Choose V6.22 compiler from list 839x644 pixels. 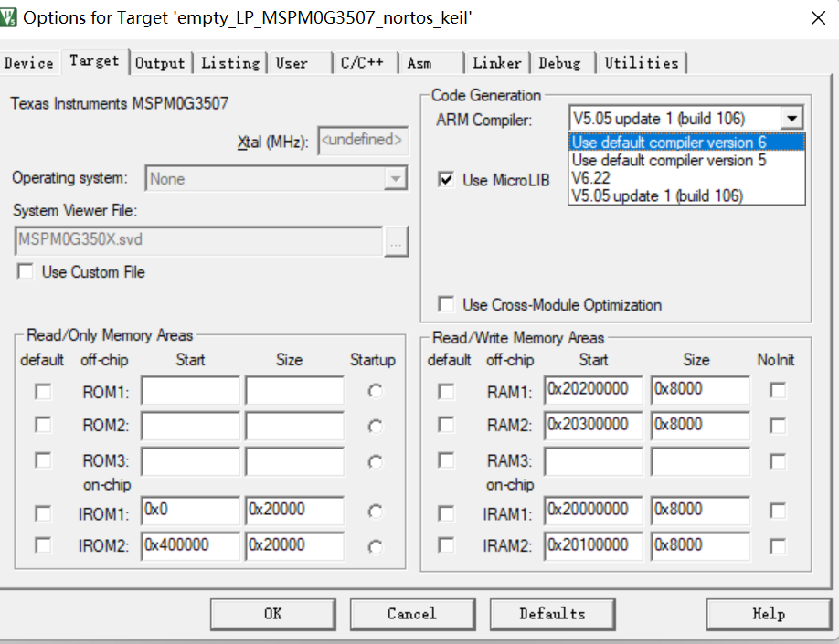686,177
